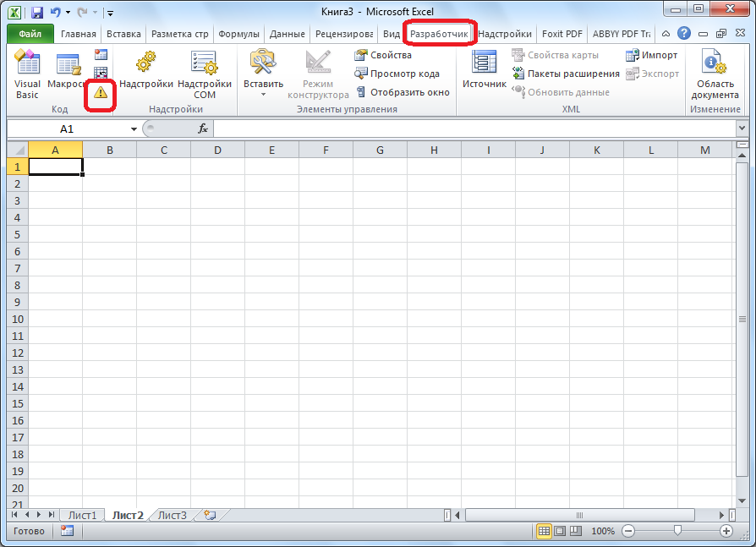Click into the formula bar
The image size is (756, 547).
pyautogui.click(x=474, y=129)
